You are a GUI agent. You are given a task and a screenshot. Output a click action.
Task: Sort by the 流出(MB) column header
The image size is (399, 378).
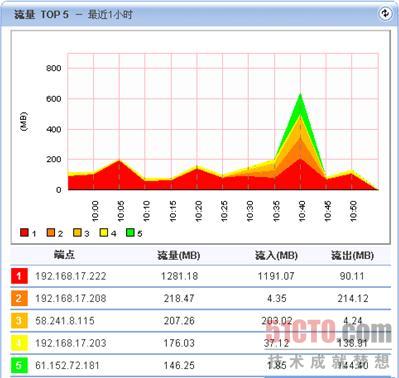pos(352,255)
